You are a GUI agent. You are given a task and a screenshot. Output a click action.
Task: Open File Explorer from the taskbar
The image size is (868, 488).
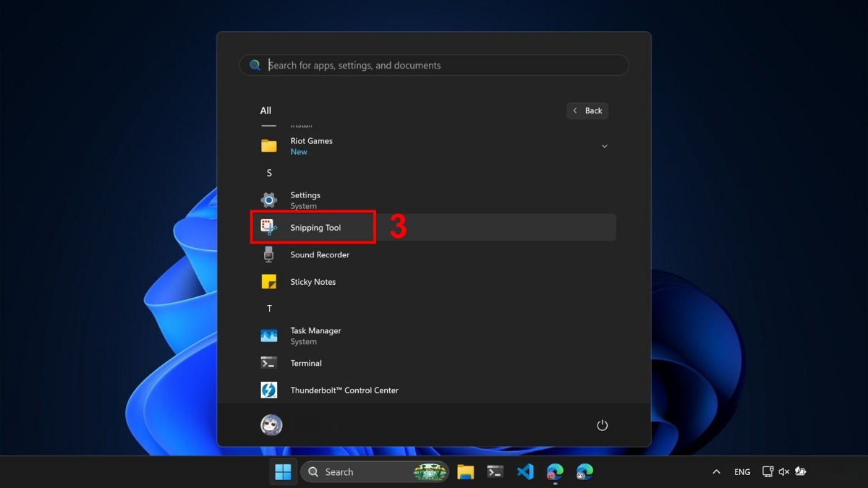tap(465, 471)
